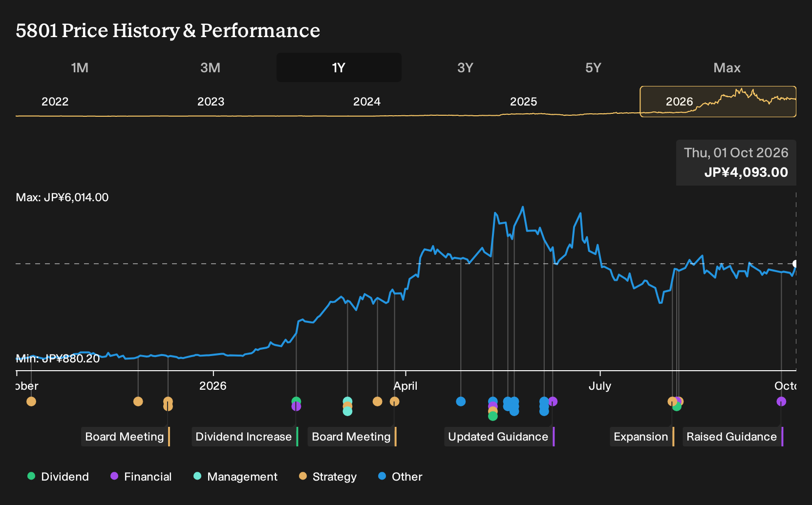Screen dimensions: 812x505
Task: Click the green dividend dot above Dividend Increase
Action: tap(296, 401)
